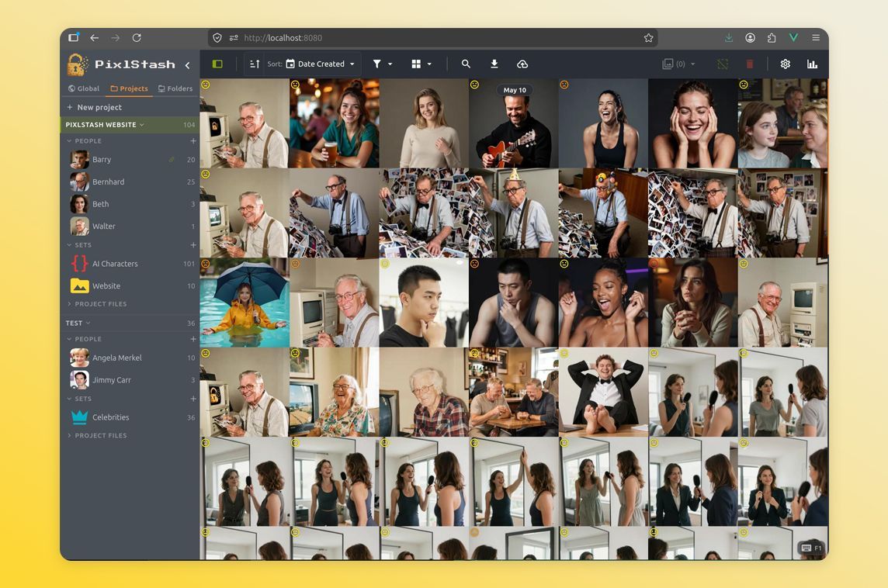Collapse SETS section above AI Characters

coord(78,245)
